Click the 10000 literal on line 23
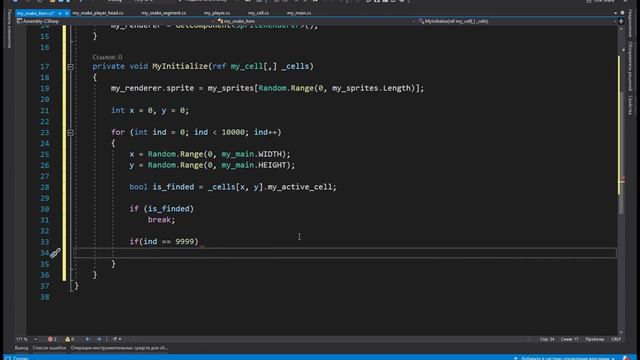 (233, 132)
